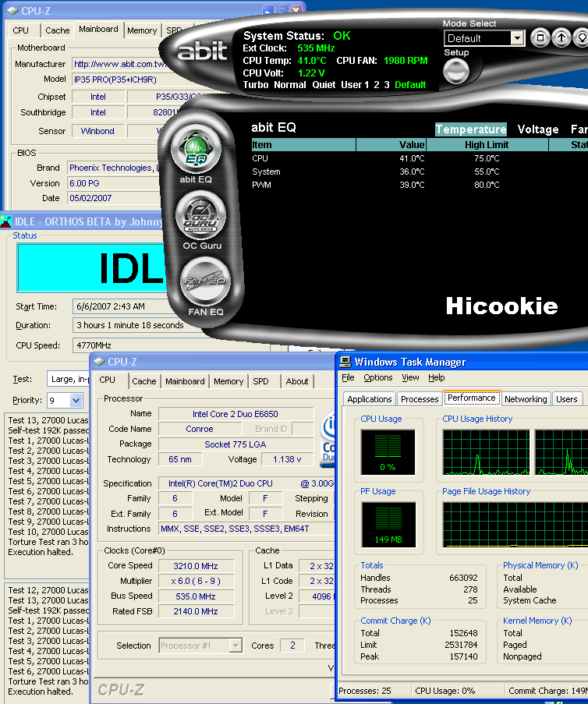Image resolution: width=588 pixels, height=704 pixels.
Task: Click the Intel Core 2 Duo E6850 name field
Action: click(x=236, y=414)
